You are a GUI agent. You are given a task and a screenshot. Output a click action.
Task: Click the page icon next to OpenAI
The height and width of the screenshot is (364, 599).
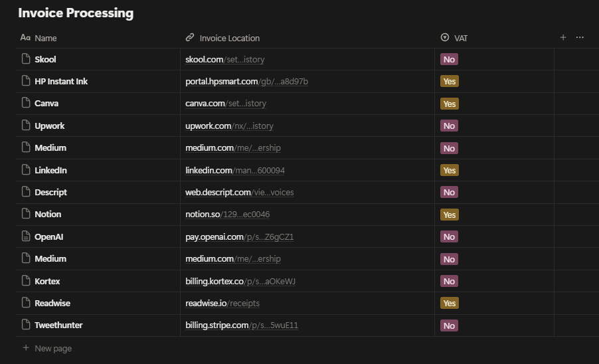click(x=26, y=236)
